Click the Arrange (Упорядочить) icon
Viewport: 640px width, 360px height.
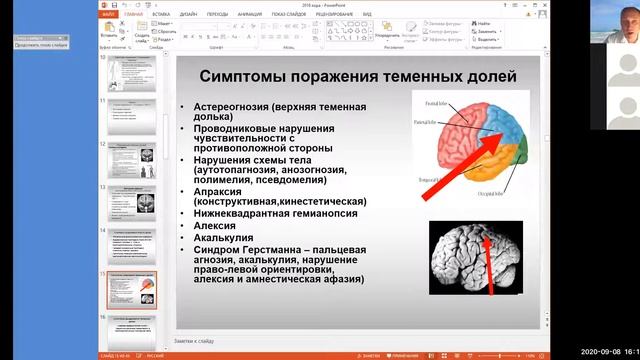[x=387, y=27]
